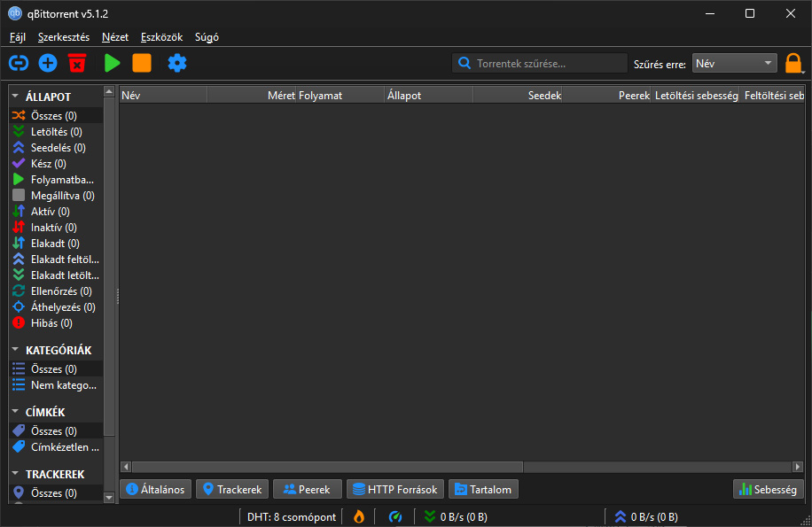This screenshot has width=812, height=527.
Task: Toggle the Általános details panel
Action: pos(156,489)
